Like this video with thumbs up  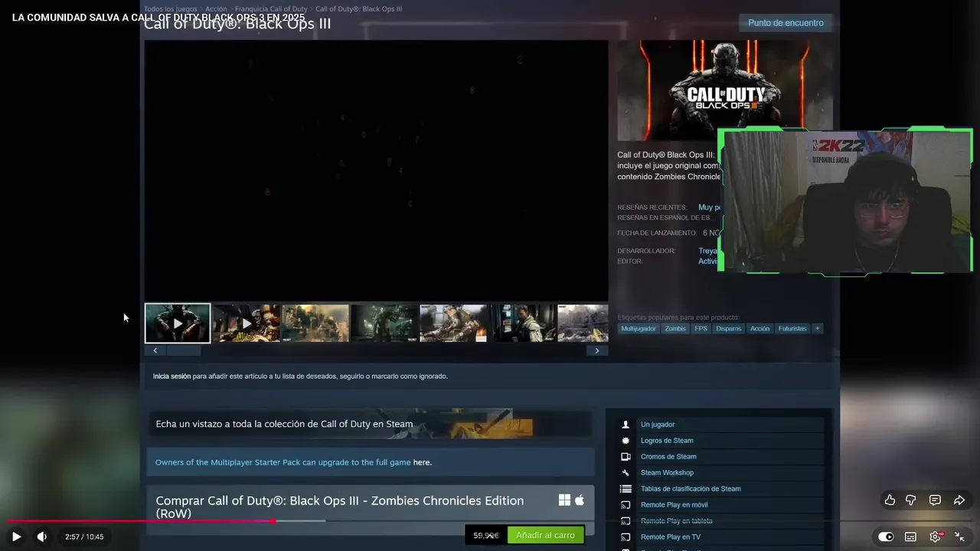coord(890,500)
